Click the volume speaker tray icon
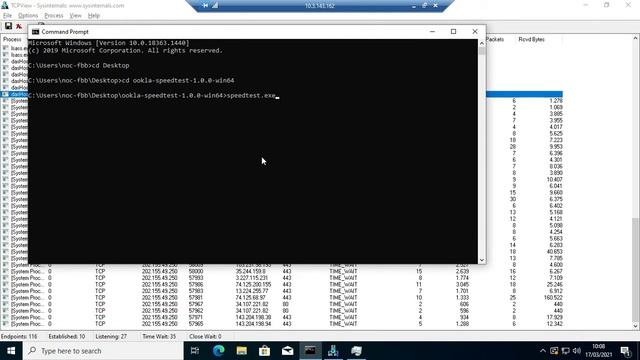The height and width of the screenshot is (360, 640). pos(577,351)
